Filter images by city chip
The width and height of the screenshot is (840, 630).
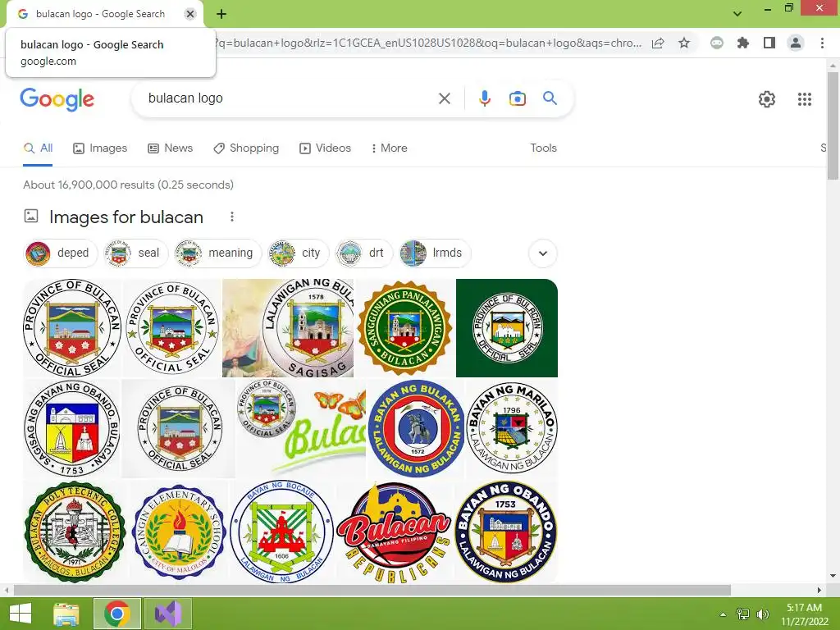coord(298,253)
